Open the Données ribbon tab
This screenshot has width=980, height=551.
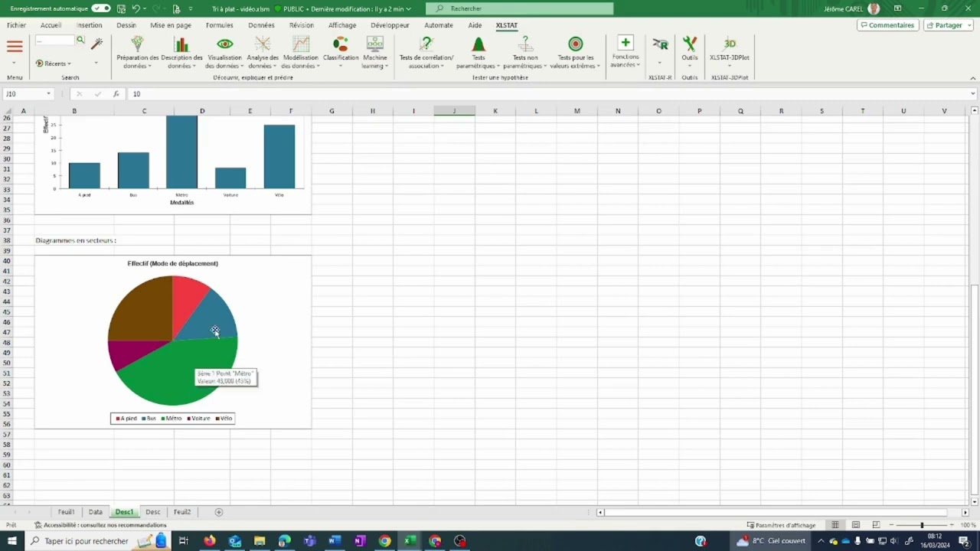[x=261, y=25]
